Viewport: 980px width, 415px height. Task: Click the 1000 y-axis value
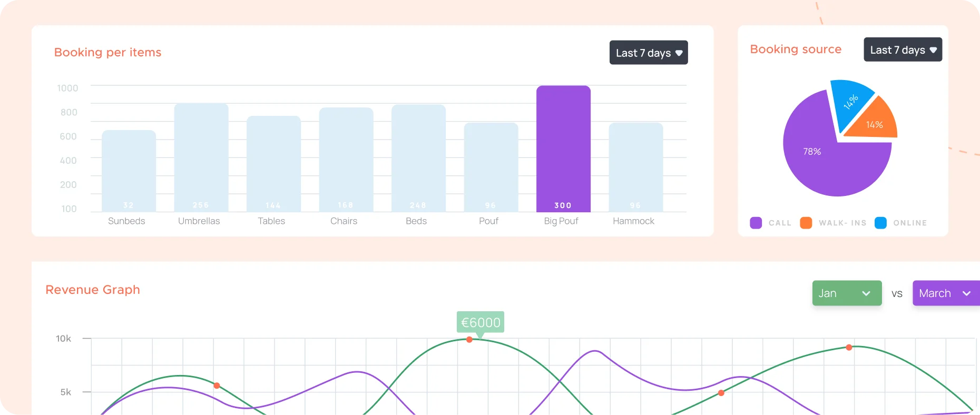67,88
